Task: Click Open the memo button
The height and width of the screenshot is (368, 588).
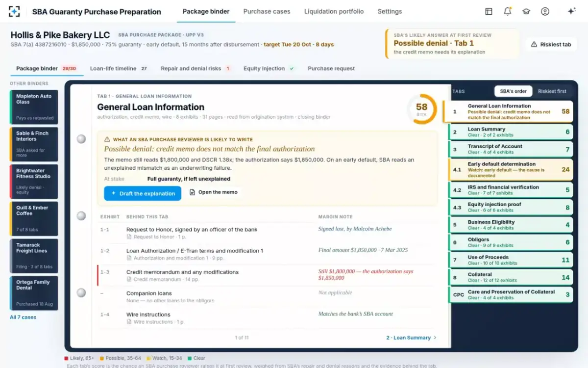Action: coord(213,192)
